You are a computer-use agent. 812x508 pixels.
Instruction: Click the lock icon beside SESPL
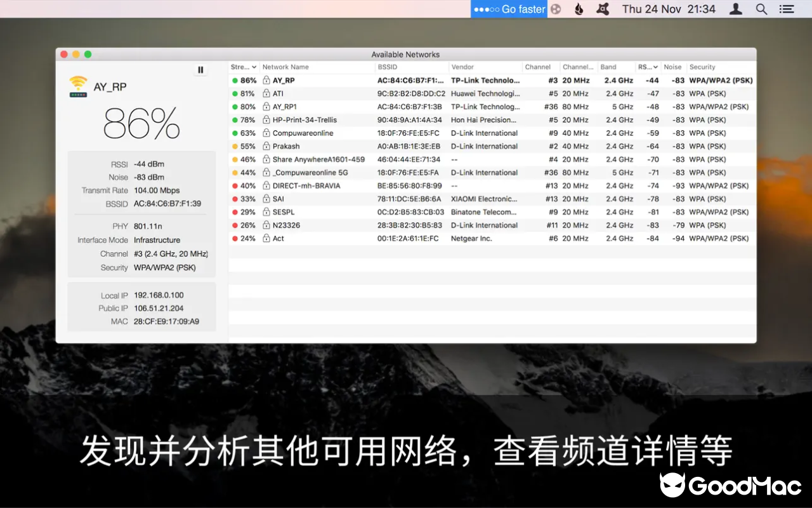click(x=266, y=212)
